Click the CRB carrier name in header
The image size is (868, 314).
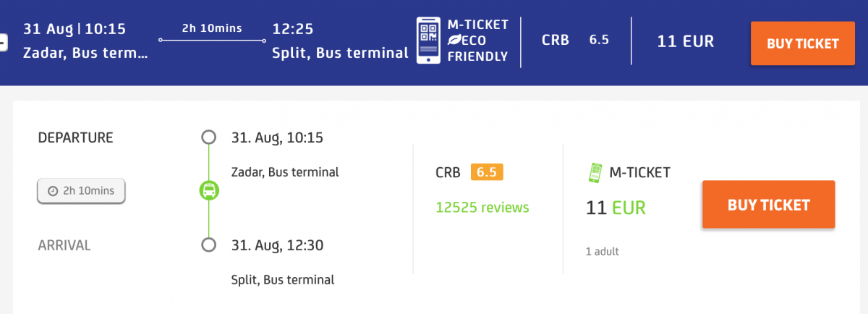(x=555, y=41)
